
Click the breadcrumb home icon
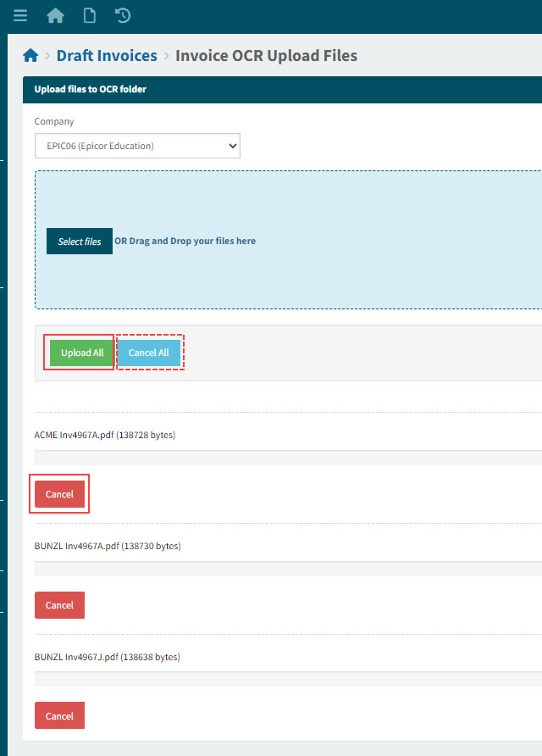click(x=30, y=56)
